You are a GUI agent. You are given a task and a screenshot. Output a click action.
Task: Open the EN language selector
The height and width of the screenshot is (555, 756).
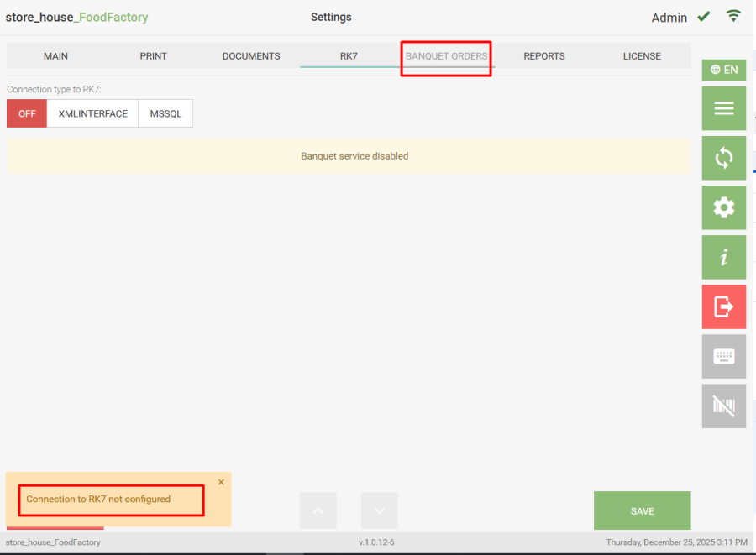pos(723,70)
